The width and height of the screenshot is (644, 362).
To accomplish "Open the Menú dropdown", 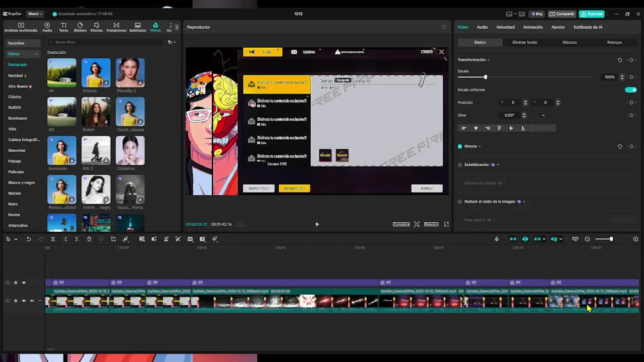I will (x=35, y=14).
